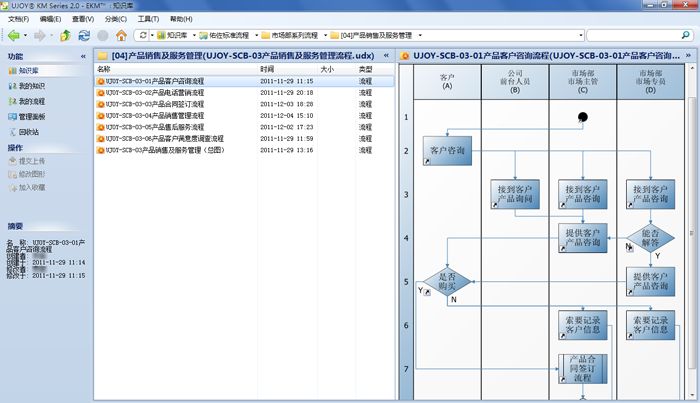The width and height of the screenshot is (700, 403).
Task: Click 客户 (A) swimlane header
Action: click(447, 82)
